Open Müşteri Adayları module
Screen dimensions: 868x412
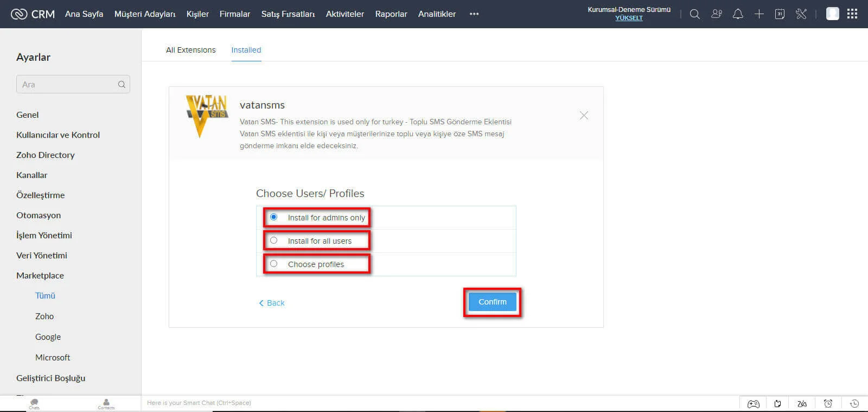145,14
